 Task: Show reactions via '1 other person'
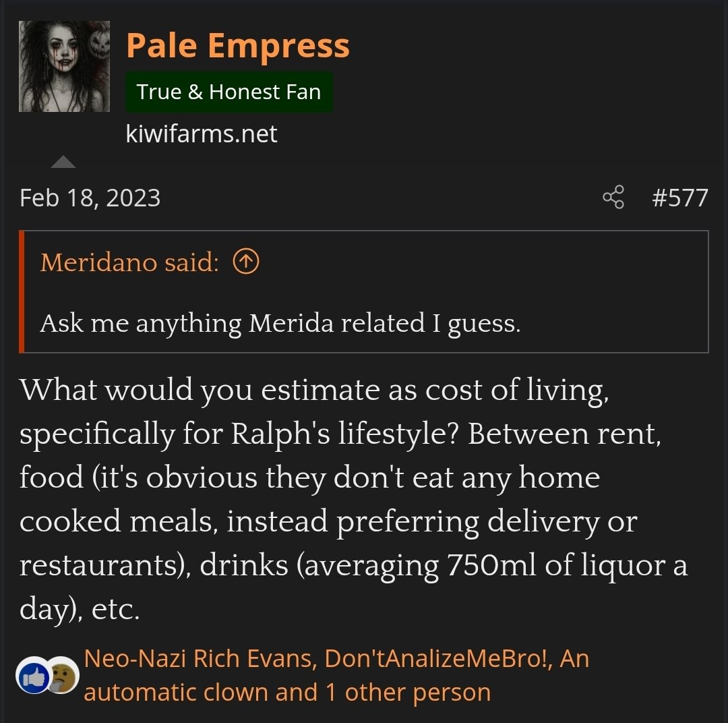408,692
